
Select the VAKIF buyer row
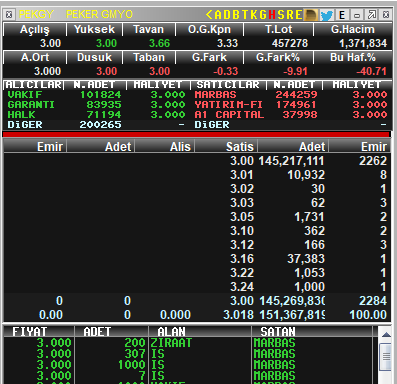96,95
